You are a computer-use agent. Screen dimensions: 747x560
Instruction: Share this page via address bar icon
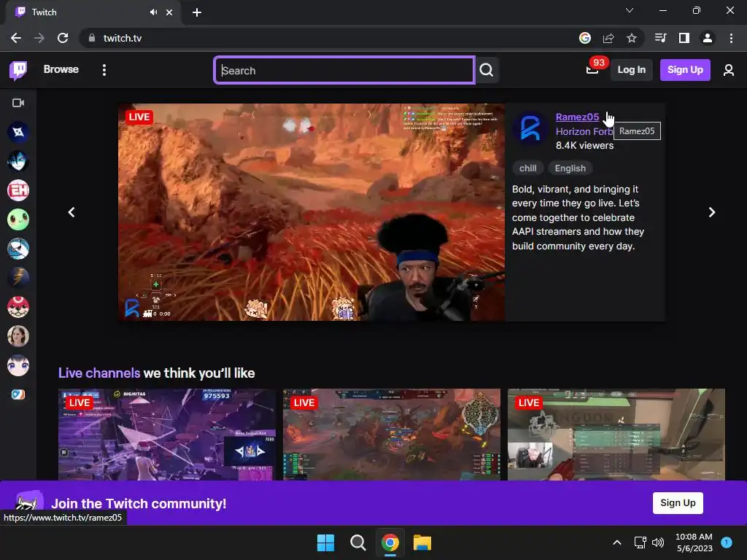coord(608,38)
